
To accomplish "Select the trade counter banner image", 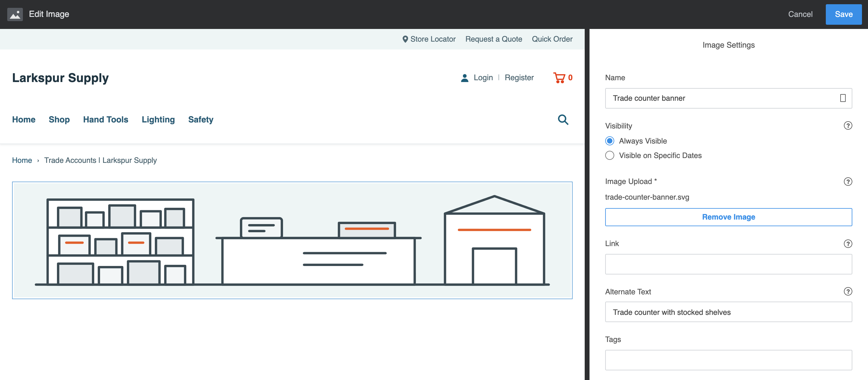I will [x=292, y=240].
